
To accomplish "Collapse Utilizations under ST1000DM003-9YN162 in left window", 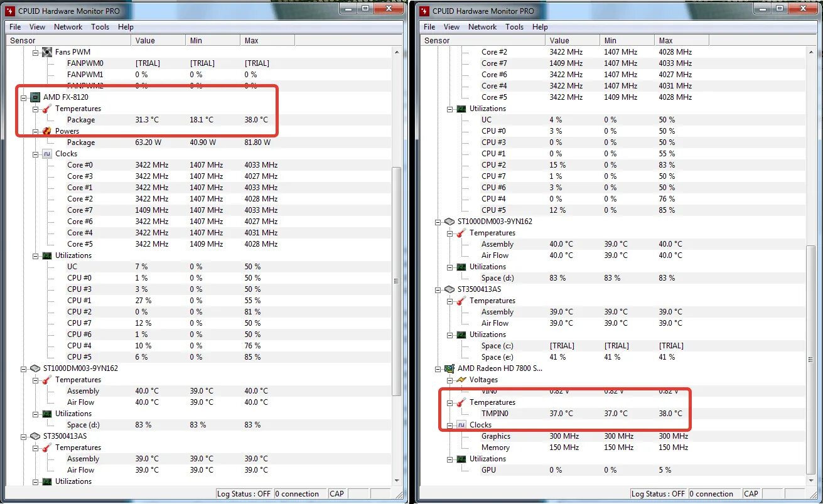I will click(x=36, y=414).
